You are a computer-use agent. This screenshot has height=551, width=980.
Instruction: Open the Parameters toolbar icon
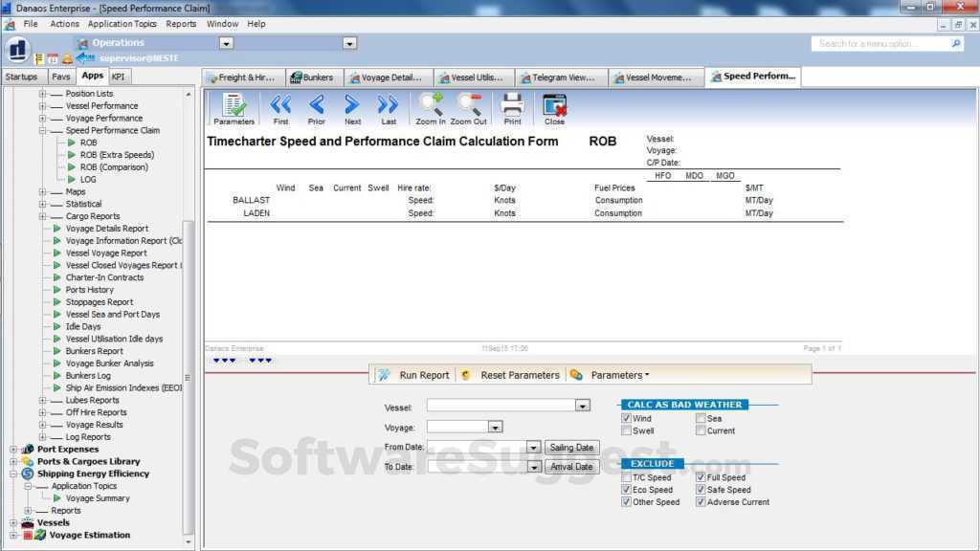[x=233, y=108]
